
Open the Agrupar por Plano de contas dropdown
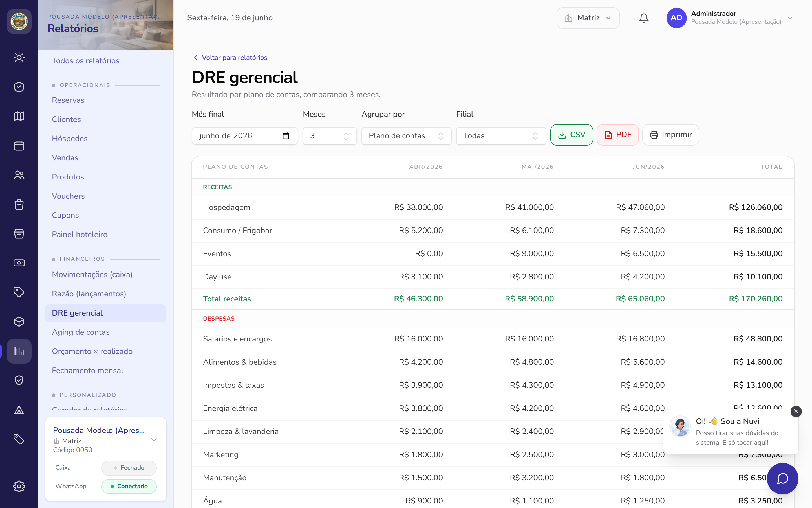point(406,136)
